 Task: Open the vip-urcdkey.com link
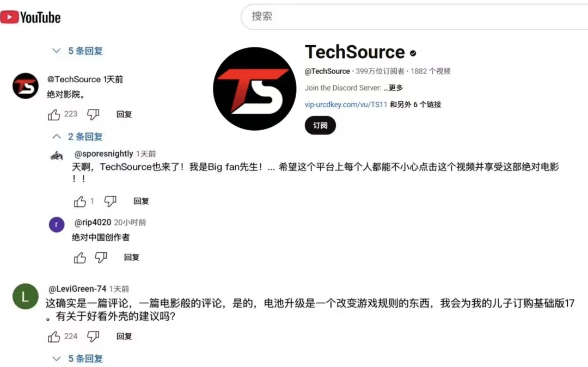click(x=345, y=105)
